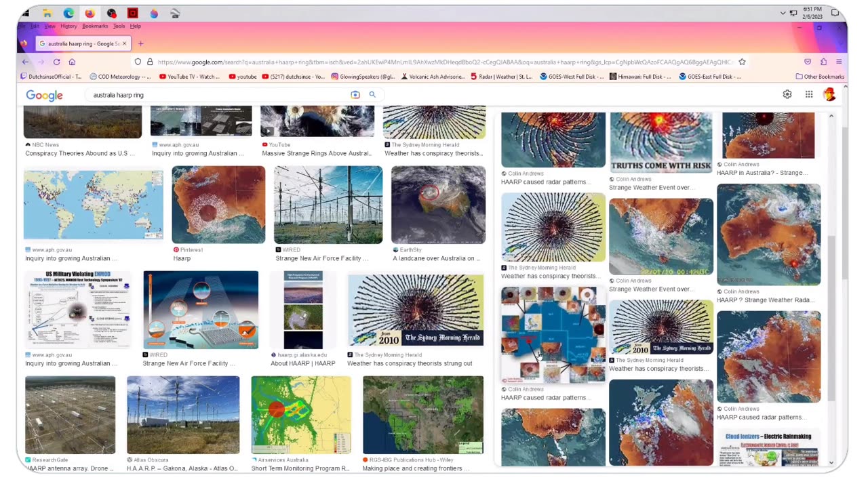Open the Windows notification center
The image size is (868, 488).
[x=835, y=13]
